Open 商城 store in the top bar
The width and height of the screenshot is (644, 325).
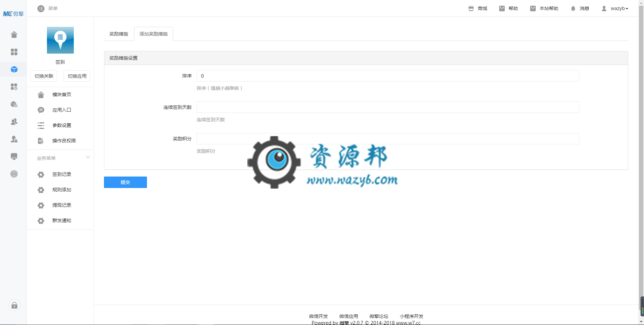[x=478, y=8]
